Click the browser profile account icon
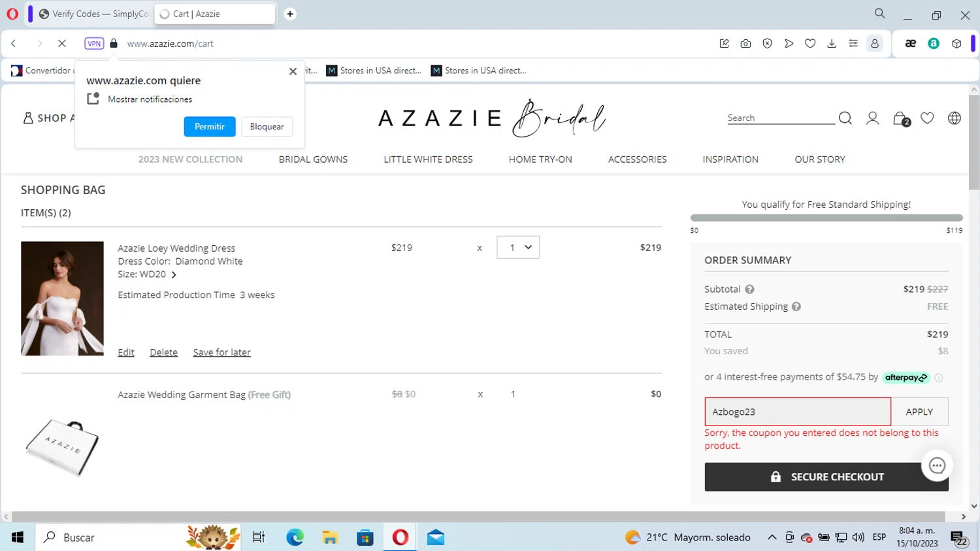The image size is (980, 551). point(874,44)
